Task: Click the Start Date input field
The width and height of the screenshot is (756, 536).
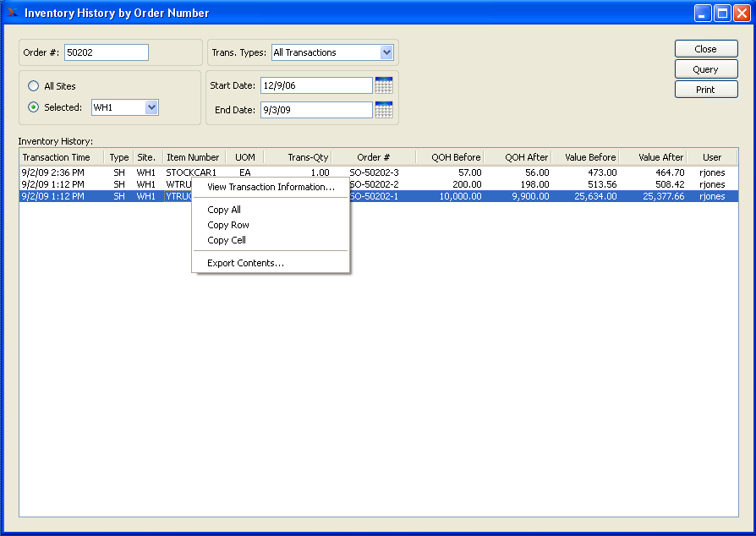Action: click(316, 85)
